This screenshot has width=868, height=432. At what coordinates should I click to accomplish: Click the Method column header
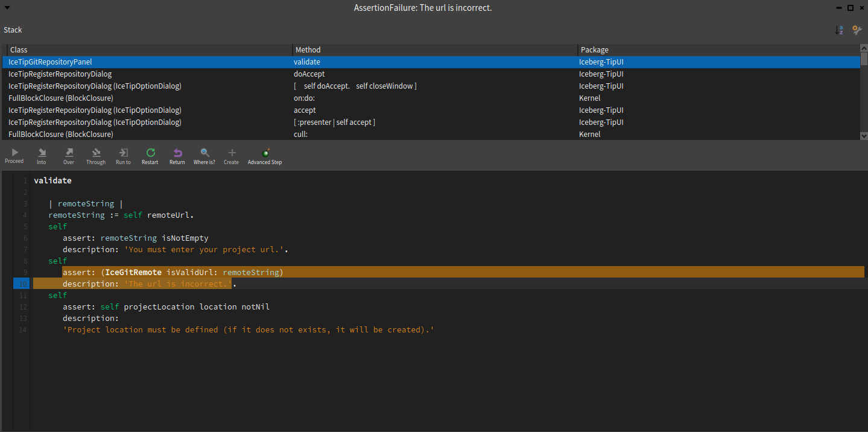435,49
